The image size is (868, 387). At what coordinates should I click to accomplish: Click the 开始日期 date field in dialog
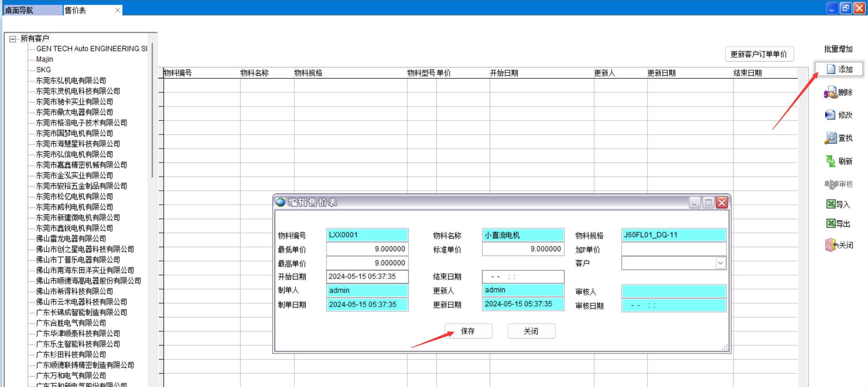pos(367,277)
